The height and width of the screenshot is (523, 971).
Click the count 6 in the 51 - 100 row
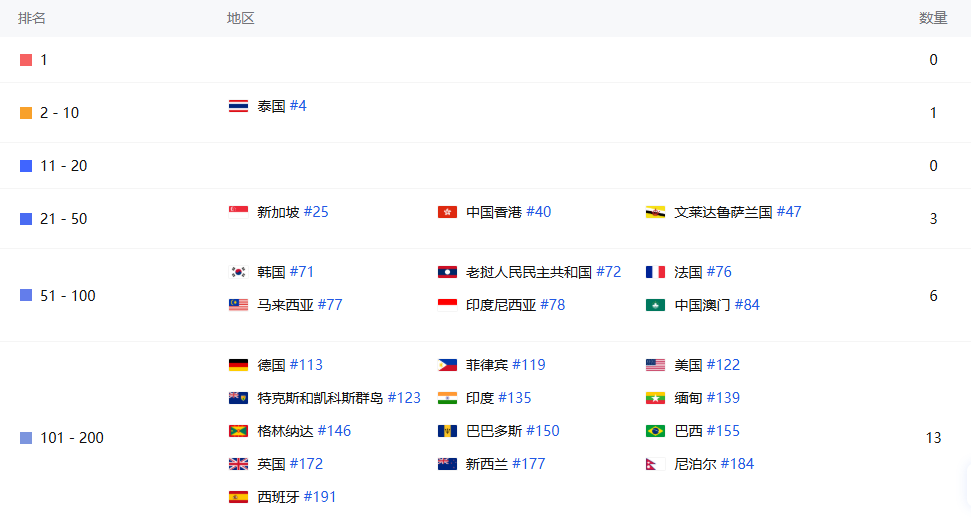933,295
